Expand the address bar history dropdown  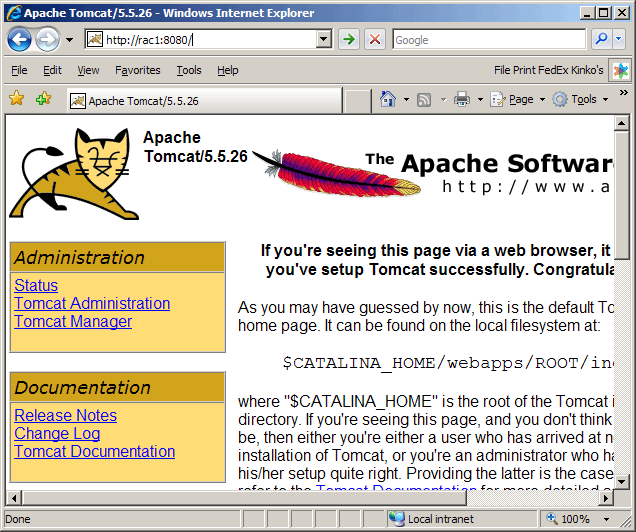pos(324,40)
